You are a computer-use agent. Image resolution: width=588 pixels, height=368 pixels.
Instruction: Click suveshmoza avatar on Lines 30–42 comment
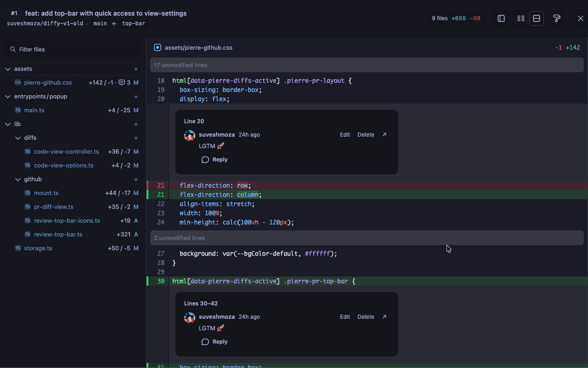(190, 317)
